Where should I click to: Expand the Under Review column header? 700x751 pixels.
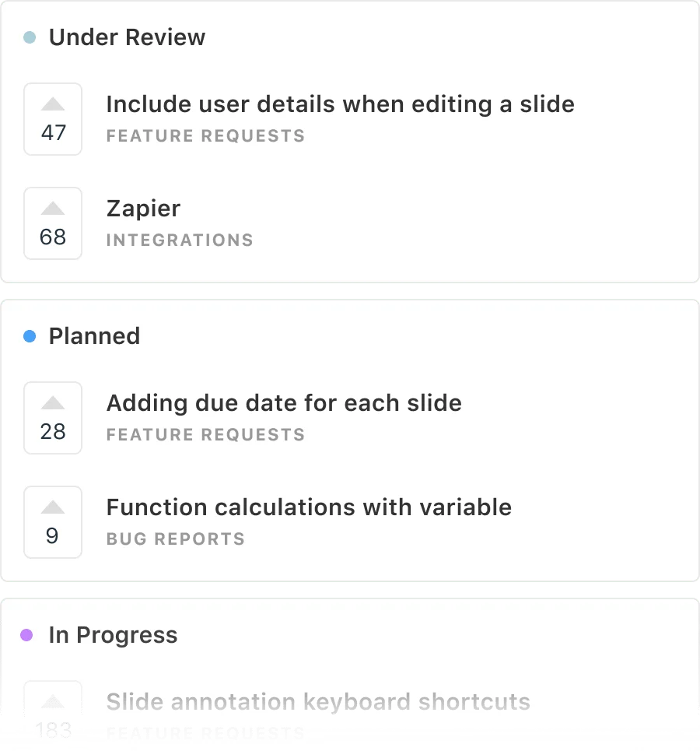tap(127, 37)
